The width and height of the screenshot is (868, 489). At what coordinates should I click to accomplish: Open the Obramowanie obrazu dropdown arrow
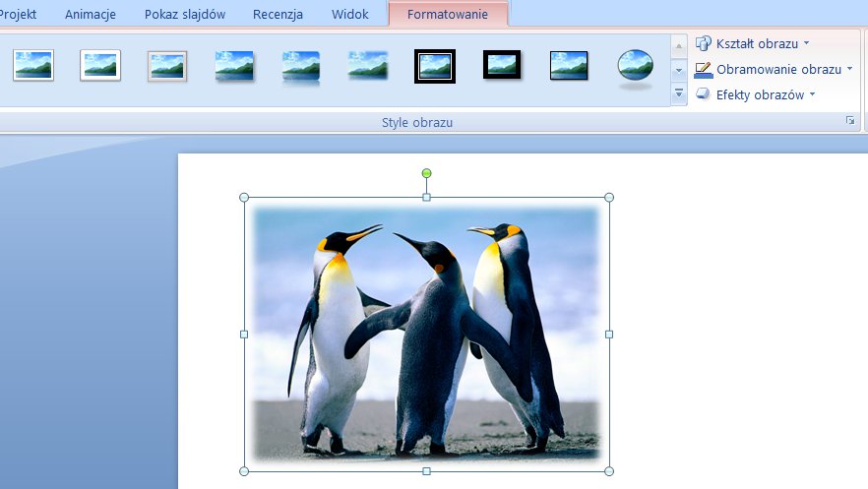coord(849,69)
